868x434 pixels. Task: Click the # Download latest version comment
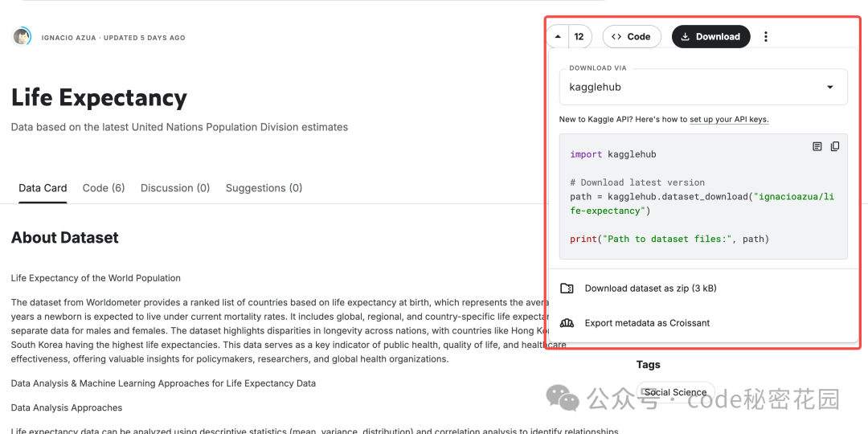637,182
